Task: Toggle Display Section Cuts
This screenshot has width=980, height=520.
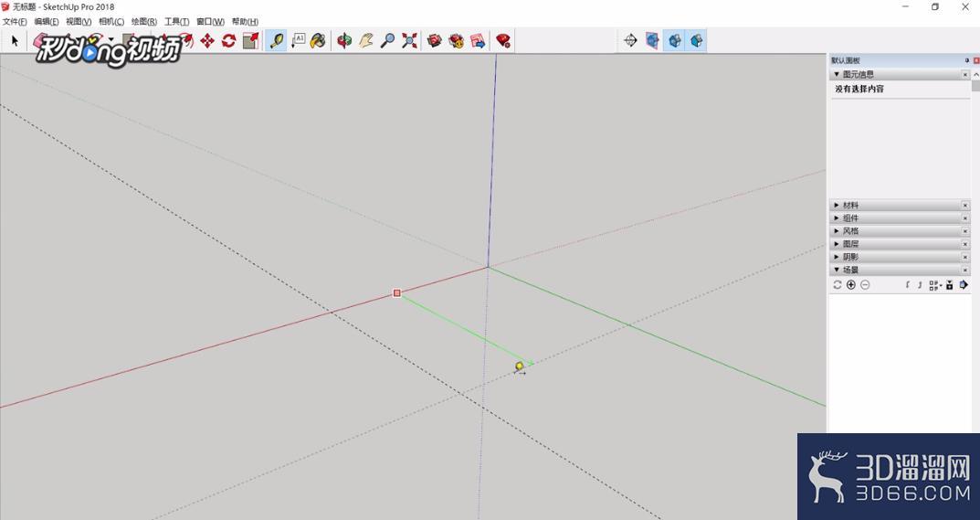Action: [674, 41]
